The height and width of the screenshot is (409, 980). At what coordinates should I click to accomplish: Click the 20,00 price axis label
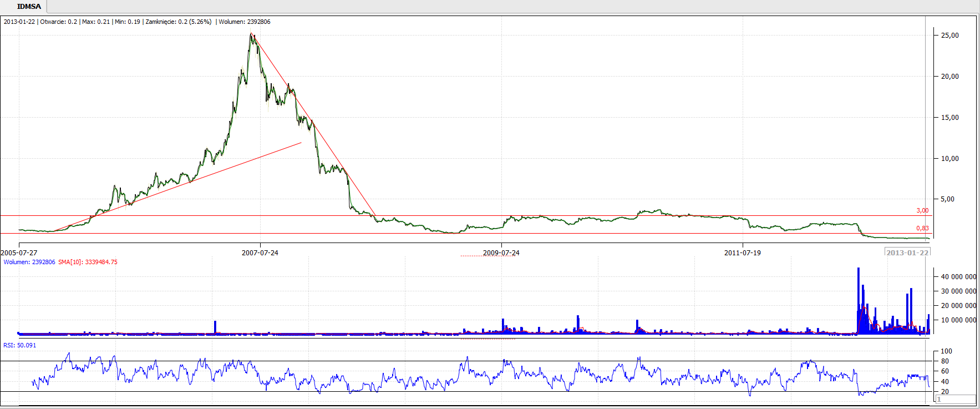point(950,76)
